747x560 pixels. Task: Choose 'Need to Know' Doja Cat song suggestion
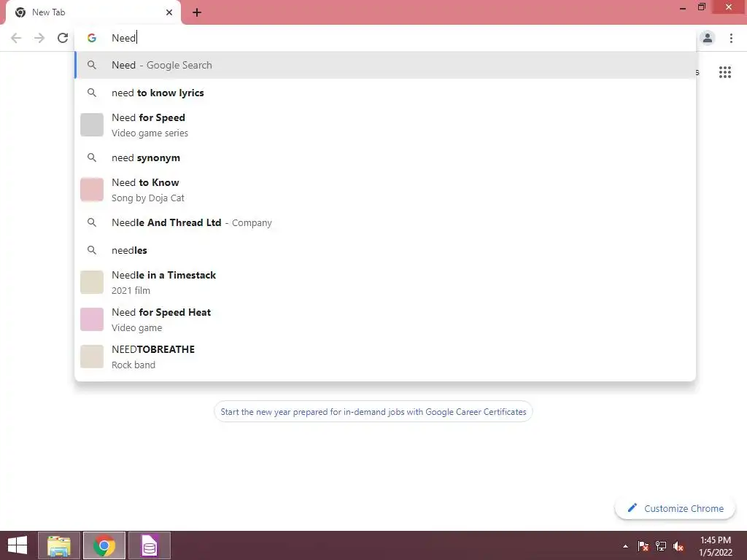[385, 190]
